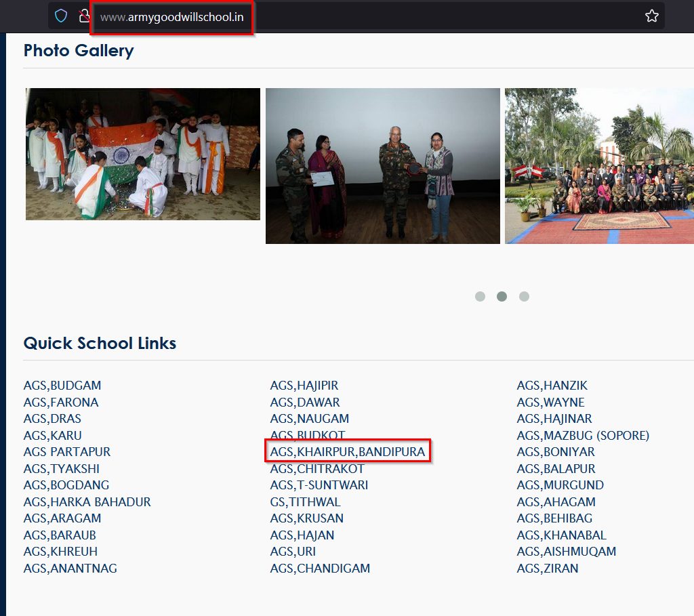Open the AGS,HANZIK link
The width and height of the screenshot is (694, 616).
click(x=552, y=386)
